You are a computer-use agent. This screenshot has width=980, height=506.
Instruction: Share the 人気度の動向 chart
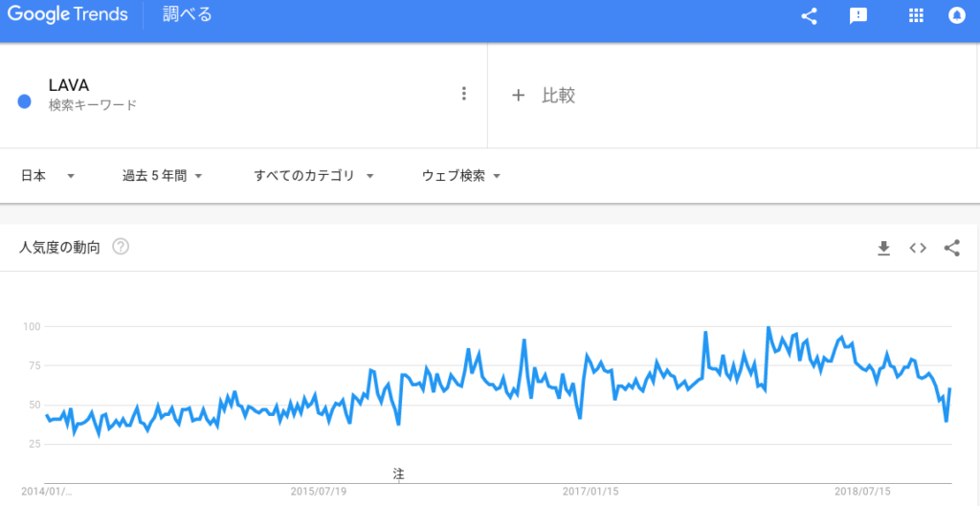(x=952, y=248)
